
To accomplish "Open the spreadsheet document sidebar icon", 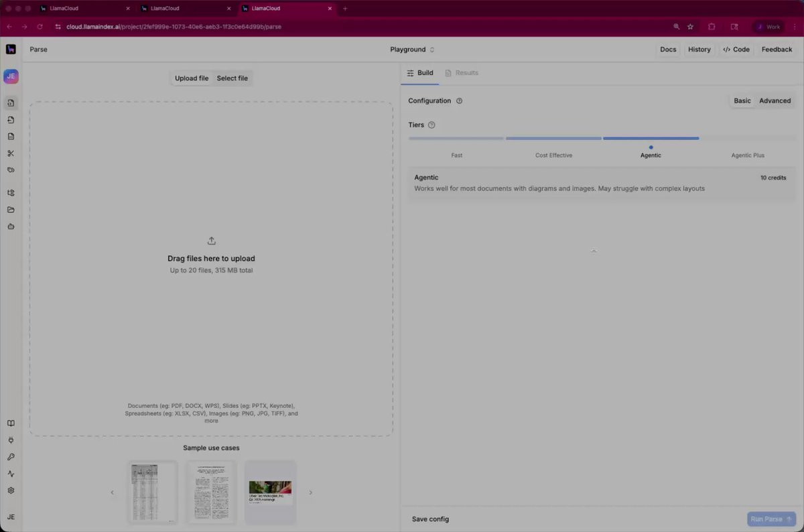I will click(x=11, y=137).
